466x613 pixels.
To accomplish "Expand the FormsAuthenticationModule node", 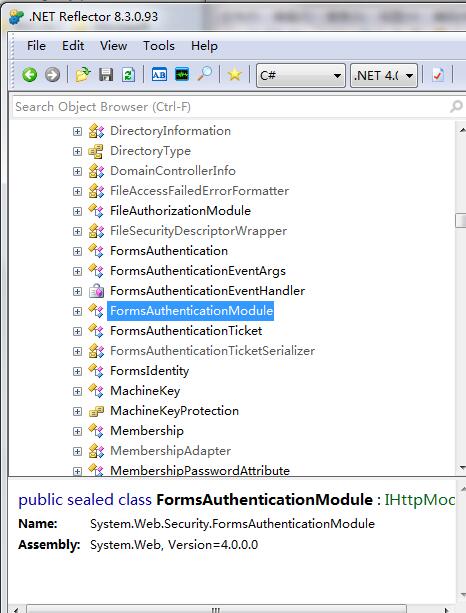I will coord(77,311).
